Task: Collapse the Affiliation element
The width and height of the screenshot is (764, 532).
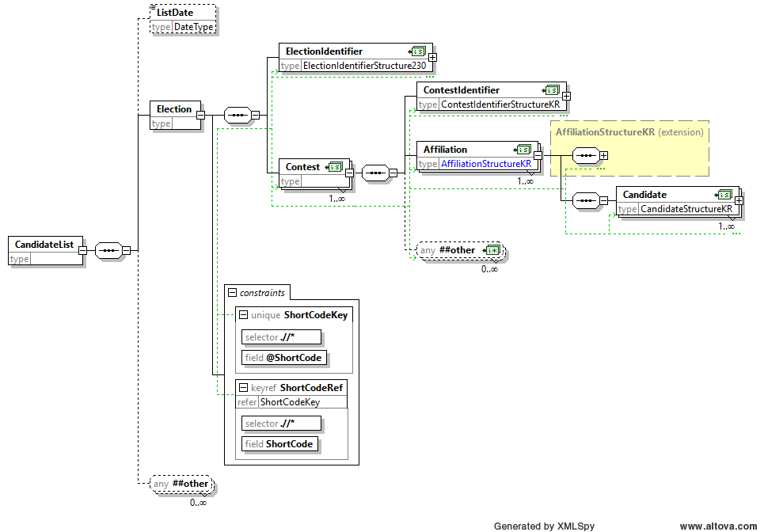Action: tap(538, 156)
